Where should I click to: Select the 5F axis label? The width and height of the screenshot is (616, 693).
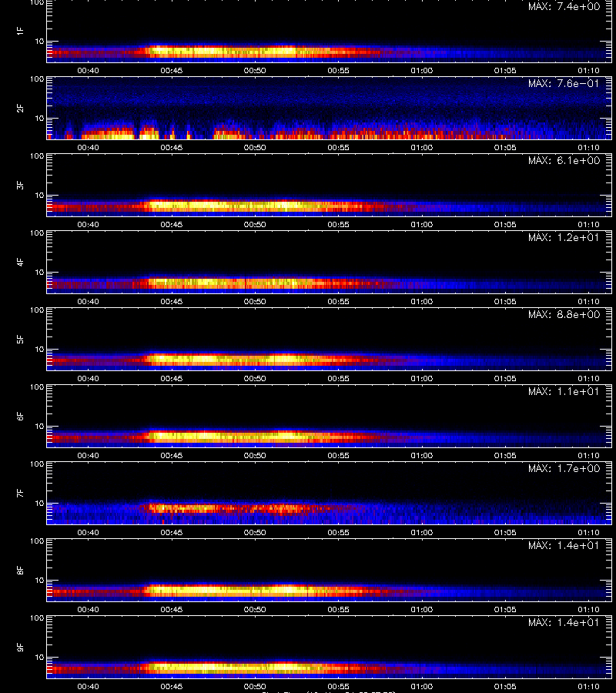[x=20, y=339]
